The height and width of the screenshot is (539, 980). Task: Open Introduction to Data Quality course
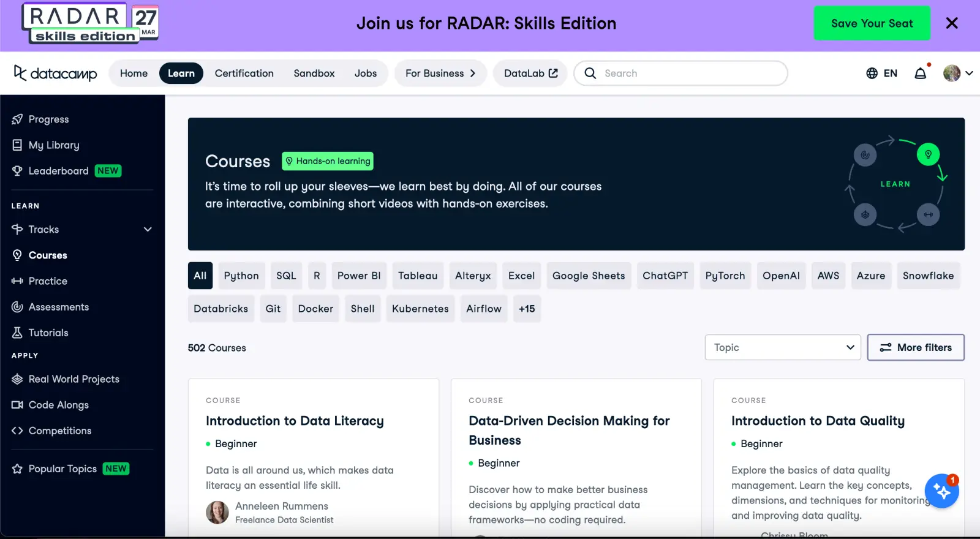pos(818,421)
